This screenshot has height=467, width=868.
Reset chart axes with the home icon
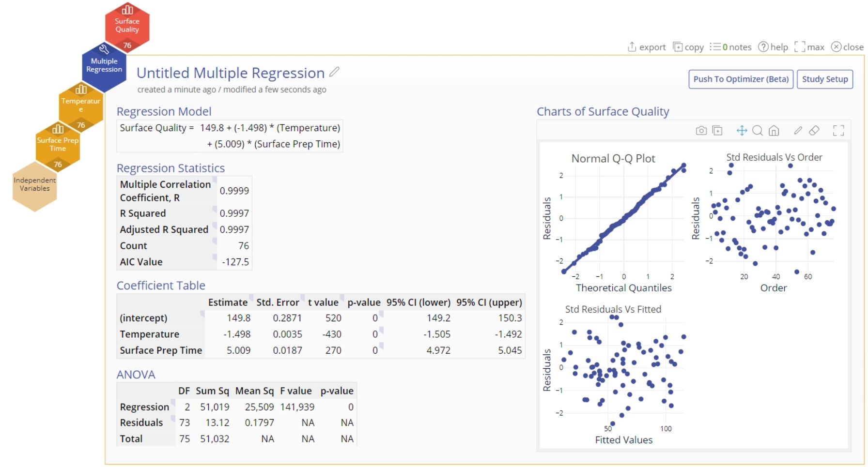774,131
